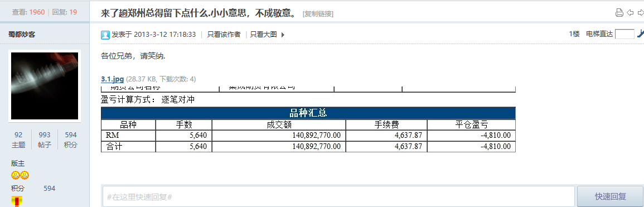This screenshot has height=207, width=644.
Task: Go to next thread with right arrow icon
Action: [x=640, y=13]
